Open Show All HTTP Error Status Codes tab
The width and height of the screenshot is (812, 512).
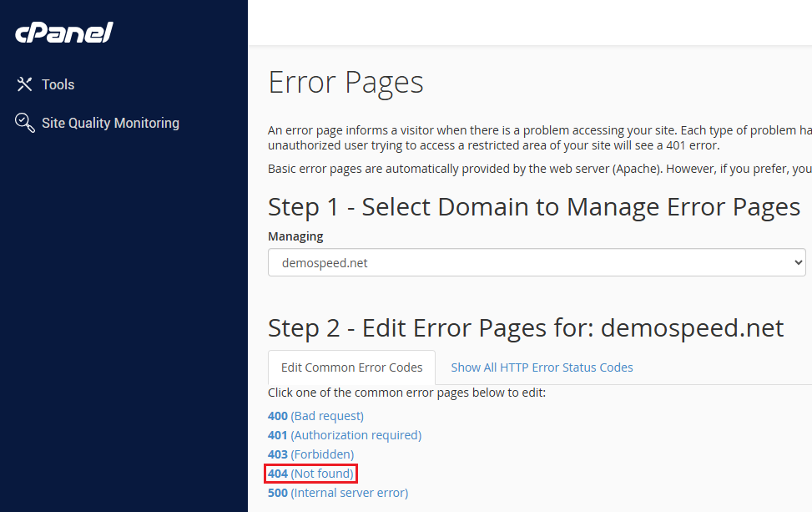click(542, 368)
